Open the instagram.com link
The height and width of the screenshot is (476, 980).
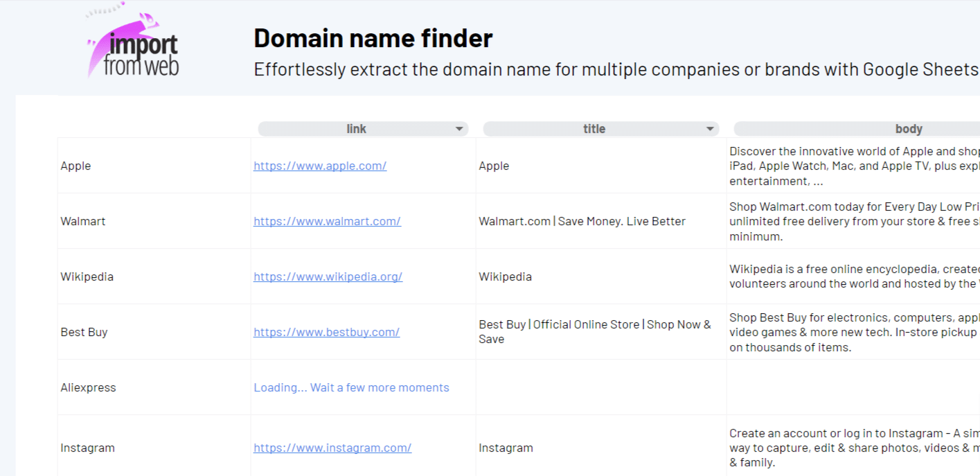click(x=332, y=448)
